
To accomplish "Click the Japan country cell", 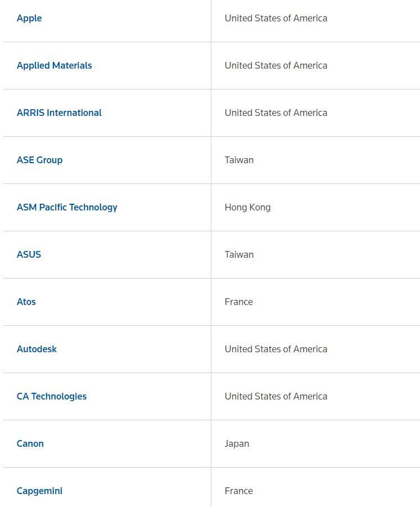I will point(237,443).
